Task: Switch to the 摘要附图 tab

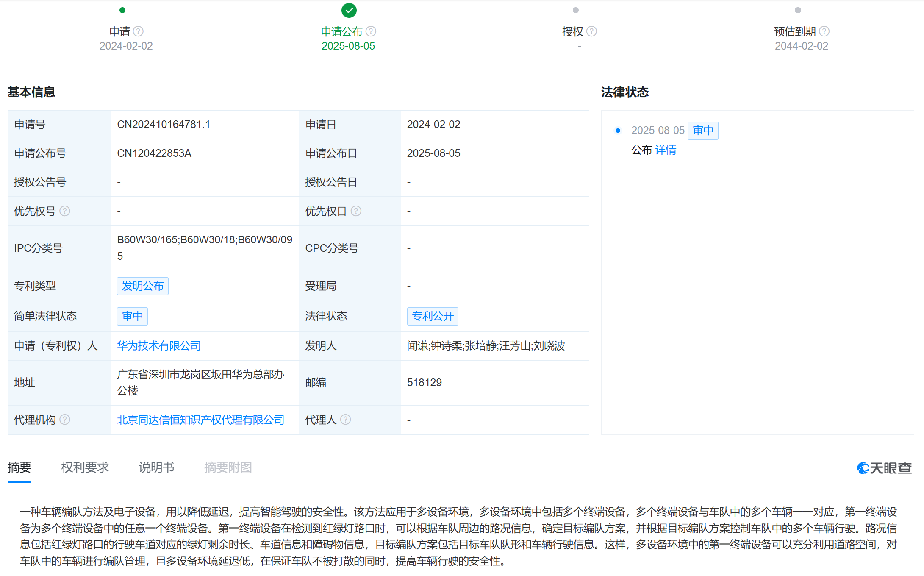Action: (228, 467)
